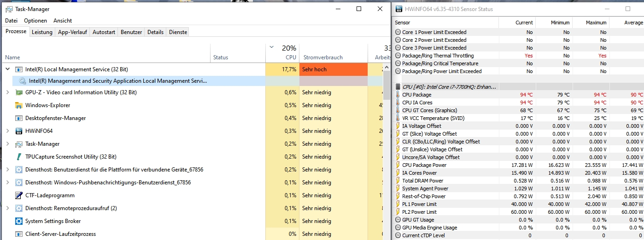Select the GPU Media Engine Usage row

click(518, 228)
